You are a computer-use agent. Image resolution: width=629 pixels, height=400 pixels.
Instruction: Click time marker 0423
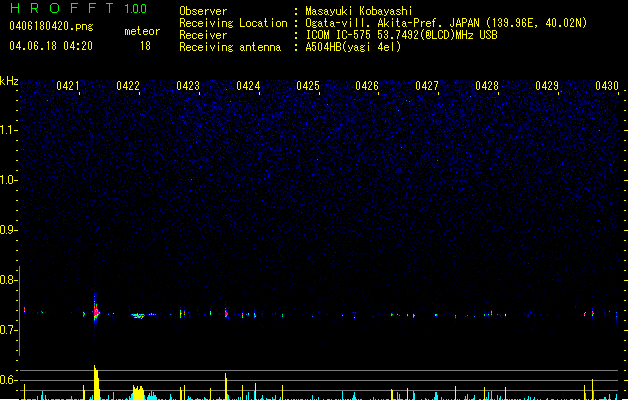click(188, 86)
